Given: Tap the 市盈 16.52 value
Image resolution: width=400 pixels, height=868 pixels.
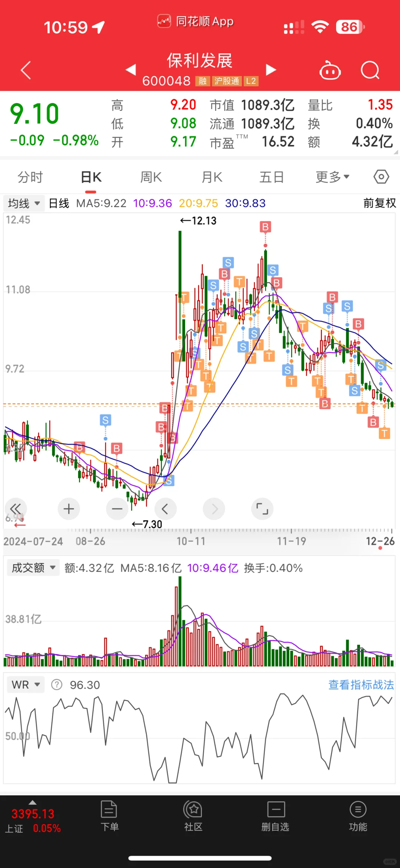Looking at the screenshot, I should click(278, 142).
